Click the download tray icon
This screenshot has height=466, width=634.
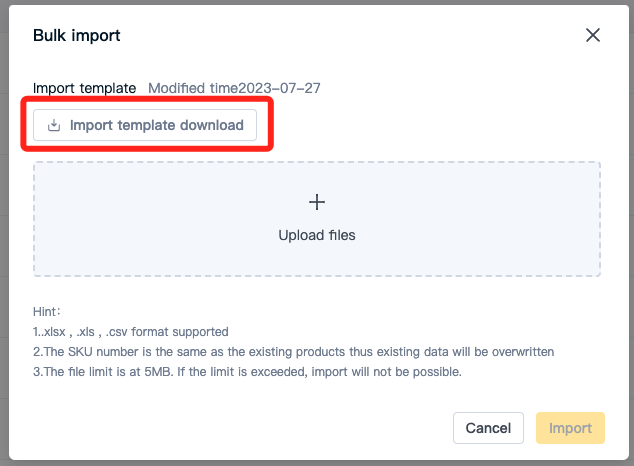click(54, 125)
